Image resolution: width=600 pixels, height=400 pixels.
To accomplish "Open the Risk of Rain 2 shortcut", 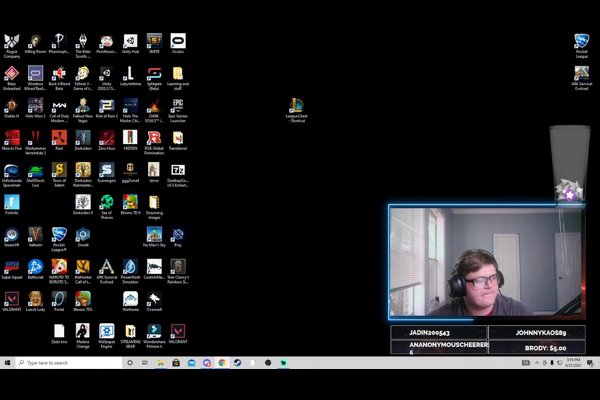I will (106, 105).
